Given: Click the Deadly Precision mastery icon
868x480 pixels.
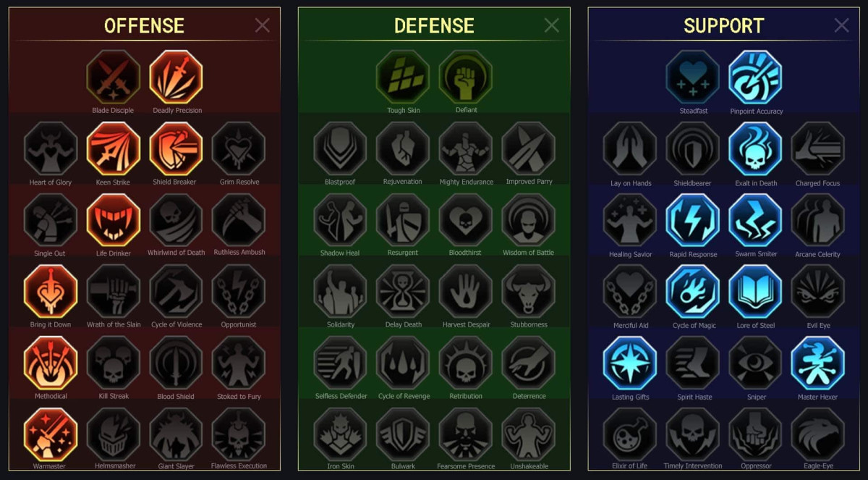Looking at the screenshot, I should (176, 77).
